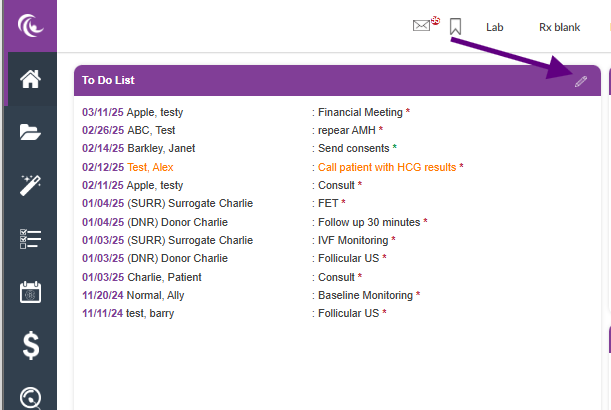Select Follow up 30 minutes task
Image resolution: width=611 pixels, height=410 pixels.
coord(369,222)
